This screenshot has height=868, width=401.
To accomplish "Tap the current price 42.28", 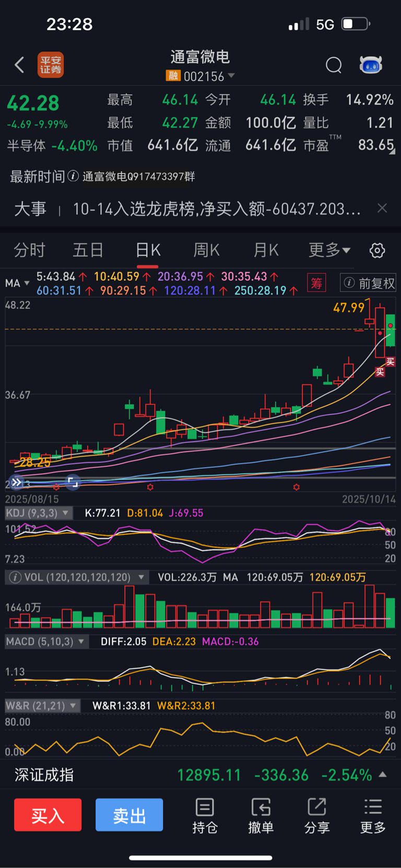I will (x=33, y=103).
